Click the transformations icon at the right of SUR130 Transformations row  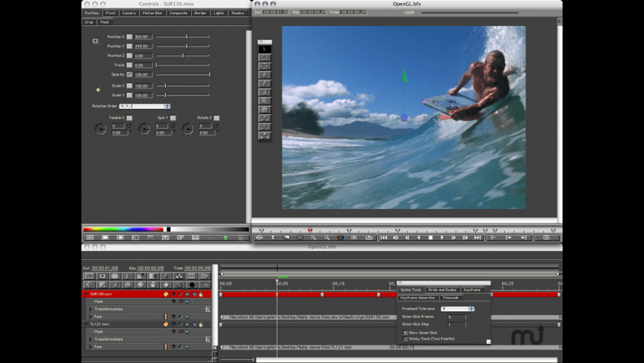208,309
